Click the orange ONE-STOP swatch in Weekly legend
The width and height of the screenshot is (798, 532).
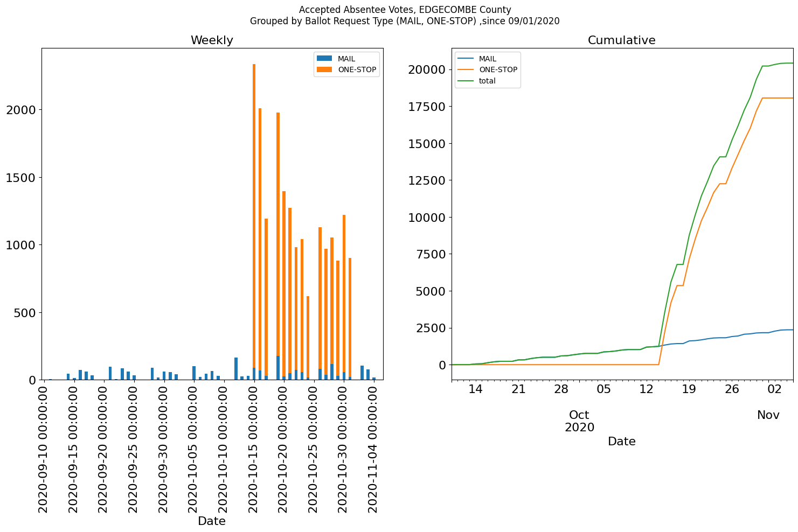click(325, 69)
